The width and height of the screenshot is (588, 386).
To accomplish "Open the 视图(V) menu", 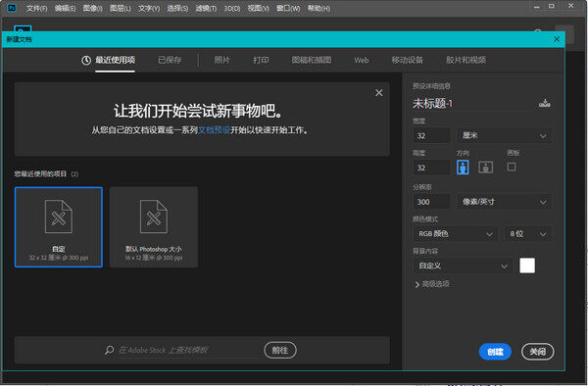I will click(259, 8).
